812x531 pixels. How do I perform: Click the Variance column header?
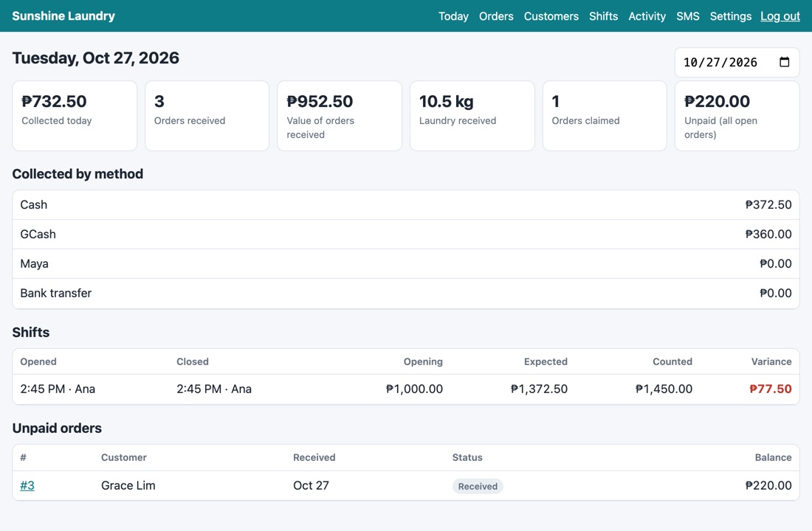pos(771,362)
